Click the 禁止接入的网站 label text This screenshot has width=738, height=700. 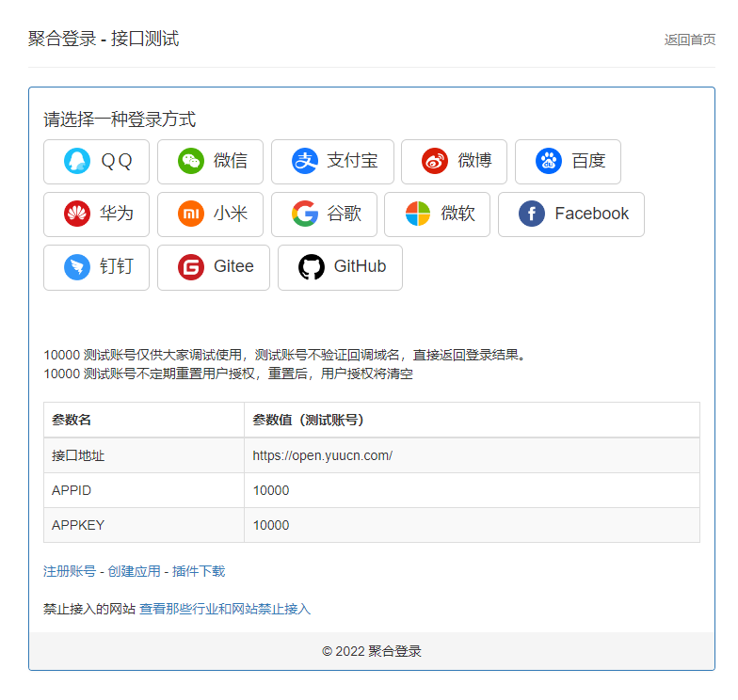(89, 609)
